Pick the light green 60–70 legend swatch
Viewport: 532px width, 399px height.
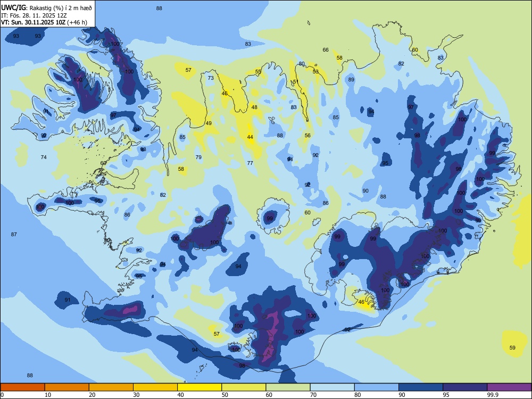(288, 387)
